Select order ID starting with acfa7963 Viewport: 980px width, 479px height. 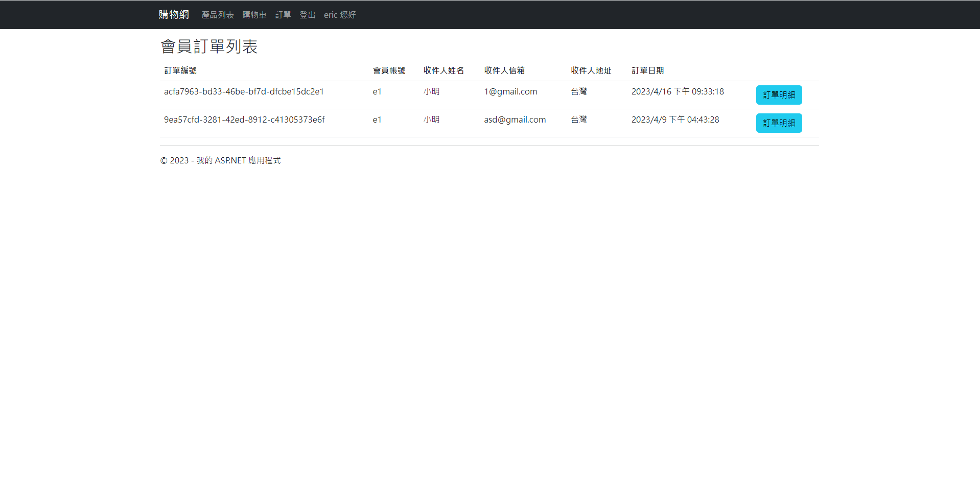[244, 91]
